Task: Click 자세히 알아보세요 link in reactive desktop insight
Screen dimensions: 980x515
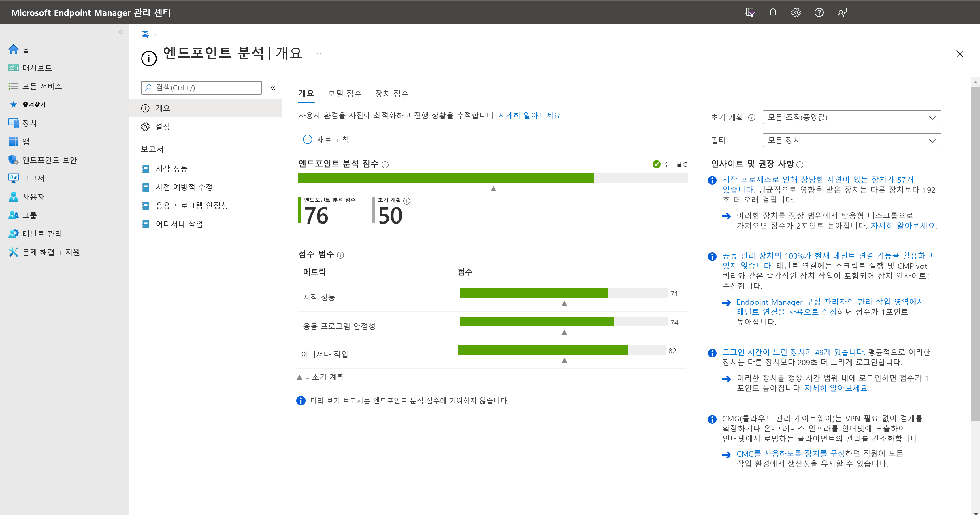Action: click(x=904, y=226)
